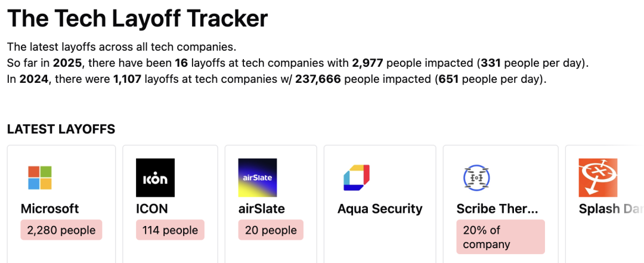Screen dimensions: 644x263
Task: Open the airSlate company name link
Action: [x=262, y=209]
